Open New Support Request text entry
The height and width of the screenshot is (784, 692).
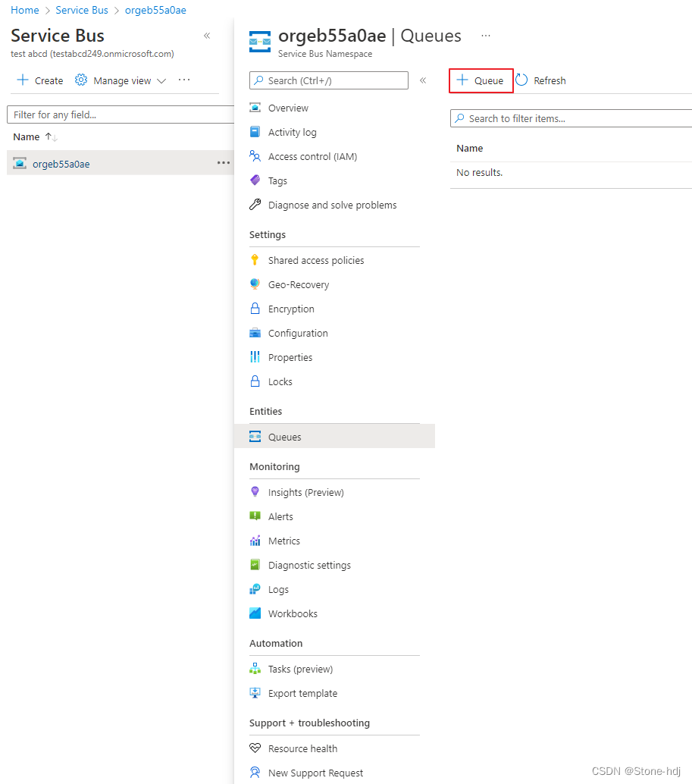coord(316,773)
